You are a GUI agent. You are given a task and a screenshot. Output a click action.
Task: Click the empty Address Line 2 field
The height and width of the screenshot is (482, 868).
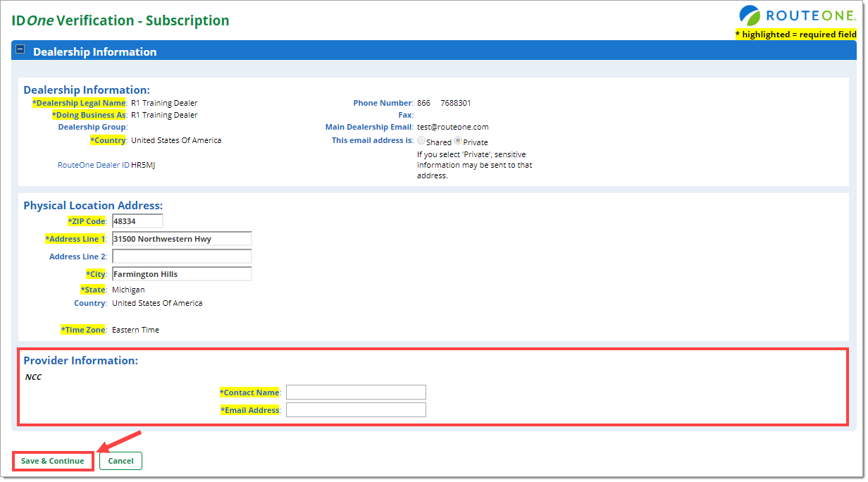[182, 257]
